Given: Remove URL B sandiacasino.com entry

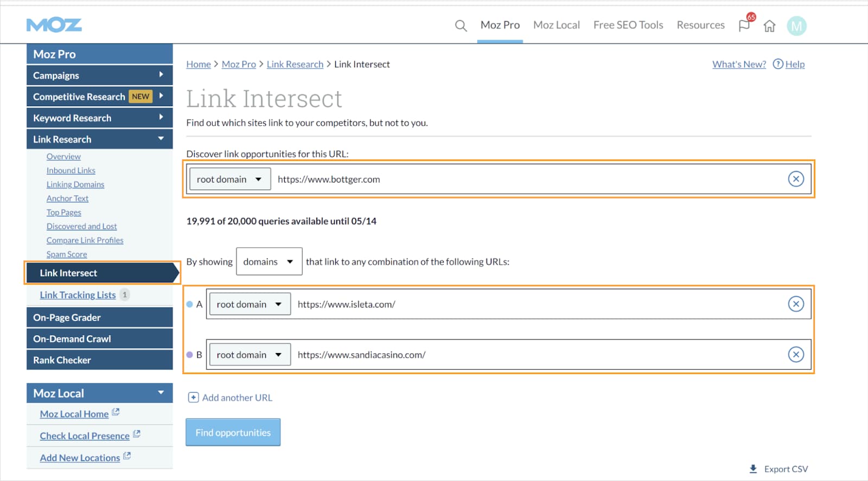Looking at the screenshot, I should click(x=795, y=355).
